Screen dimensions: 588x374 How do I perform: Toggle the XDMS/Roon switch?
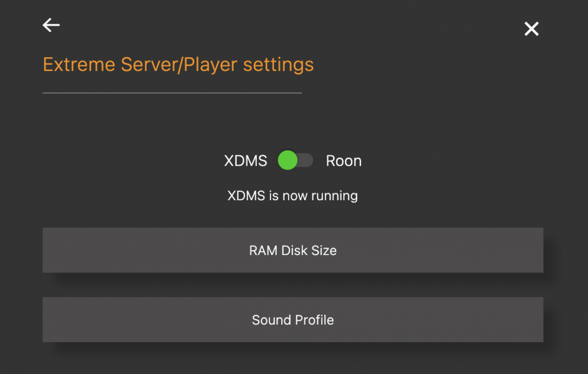point(295,160)
